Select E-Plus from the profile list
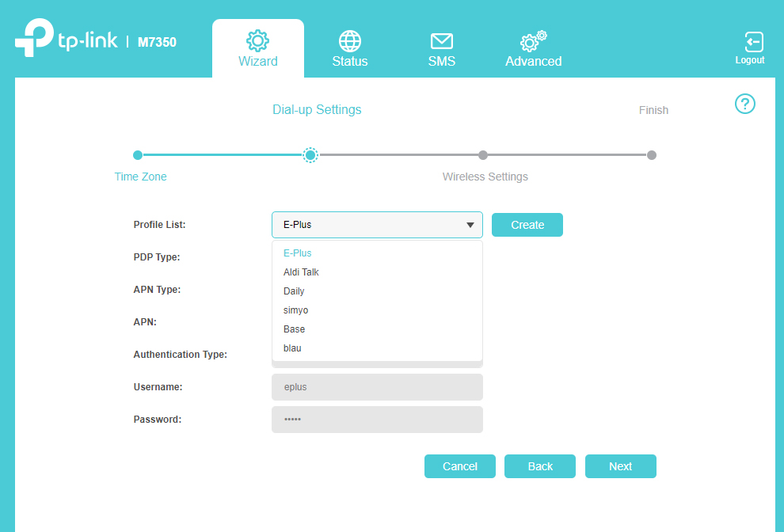Image resolution: width=784 pixels, height=532 pixels. (377, 253)
